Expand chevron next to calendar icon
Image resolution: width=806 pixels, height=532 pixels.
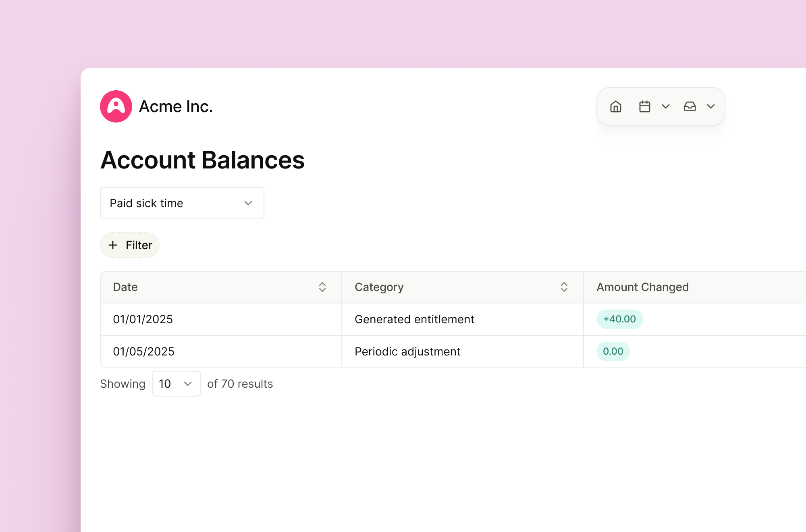[666, 106]
